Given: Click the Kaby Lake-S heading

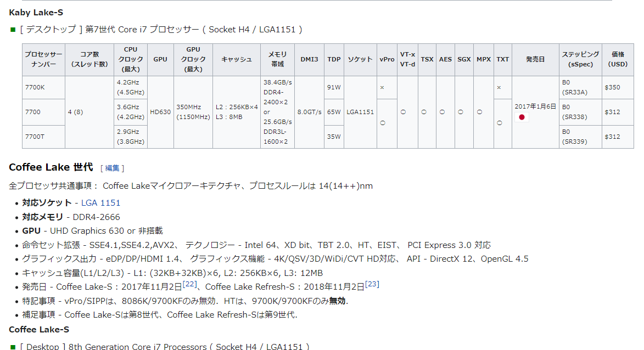Looking at the screenshot, I should (36, 13).
